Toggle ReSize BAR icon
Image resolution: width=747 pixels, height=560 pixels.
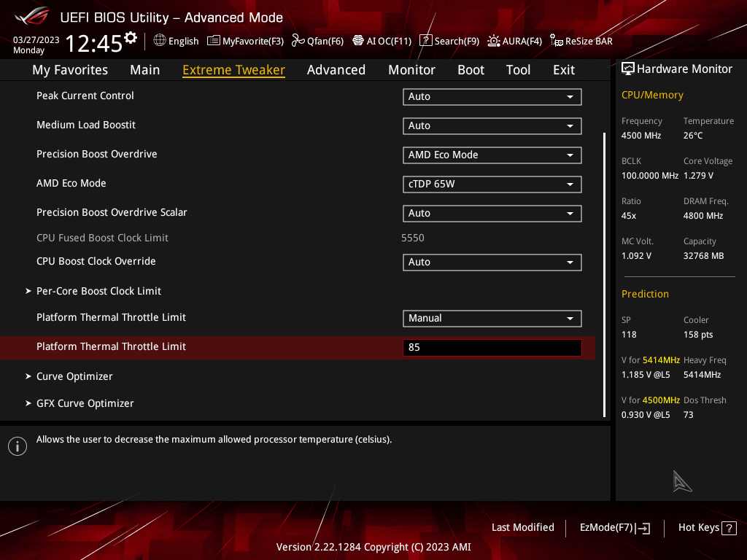(x=557, y=41)
